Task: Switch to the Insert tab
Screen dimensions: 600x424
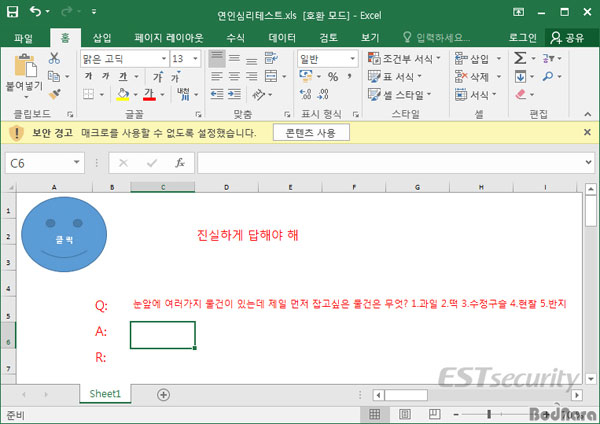Action: (102, 38)
